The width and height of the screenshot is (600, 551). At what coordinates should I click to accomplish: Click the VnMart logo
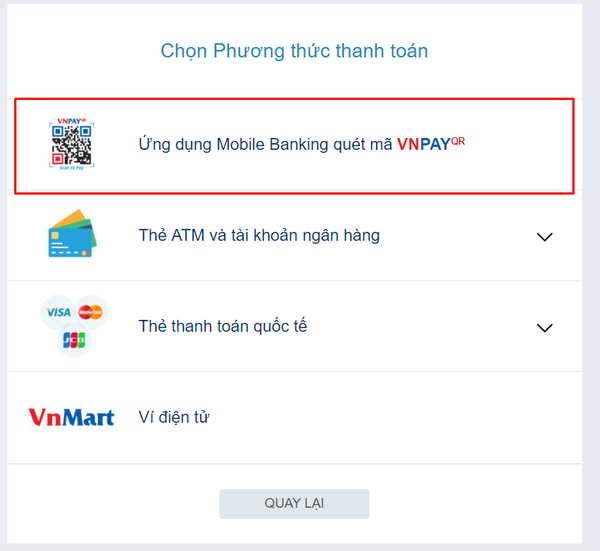(x=72, y=417)
